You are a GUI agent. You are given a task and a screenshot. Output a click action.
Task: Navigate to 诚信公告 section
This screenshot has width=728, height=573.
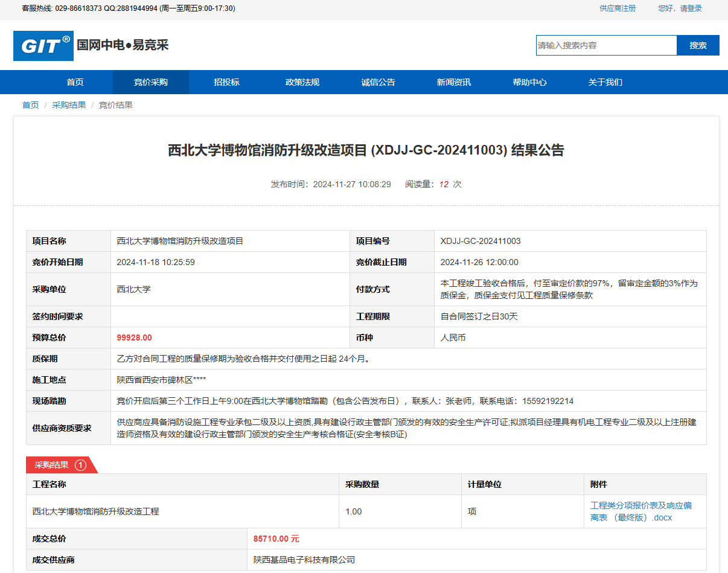[378, 82]
